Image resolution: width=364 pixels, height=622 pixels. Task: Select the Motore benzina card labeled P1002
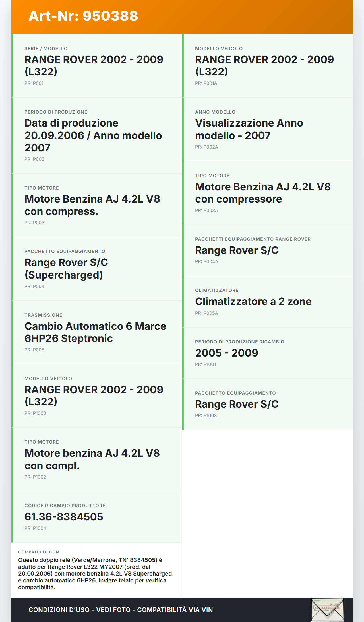[x=97, y=459]
